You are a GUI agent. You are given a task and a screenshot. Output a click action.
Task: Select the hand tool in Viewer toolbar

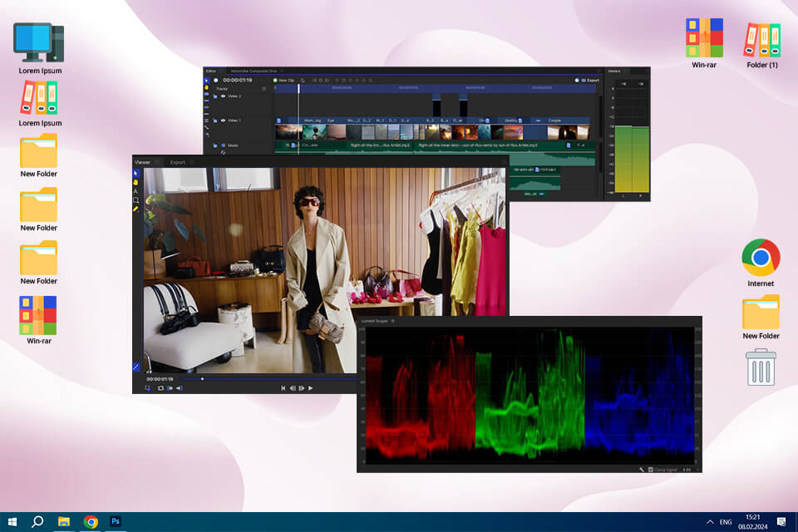point(135,182)
